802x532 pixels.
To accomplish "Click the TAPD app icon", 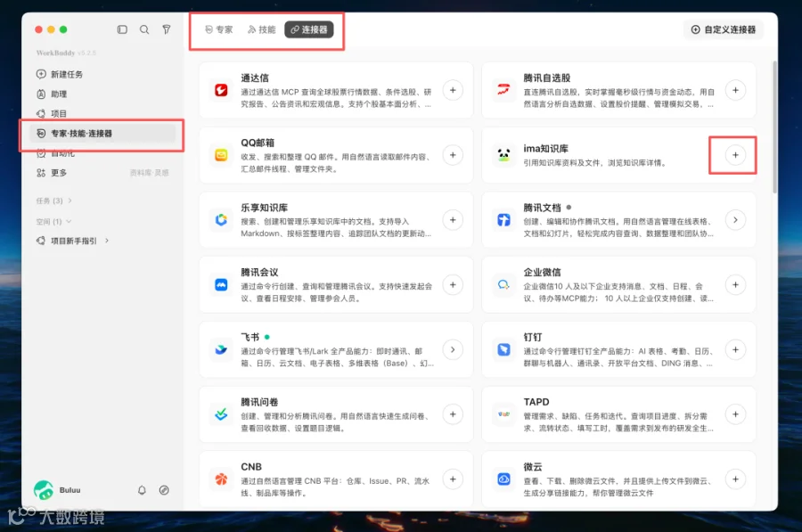I will [x=503, y=414].
